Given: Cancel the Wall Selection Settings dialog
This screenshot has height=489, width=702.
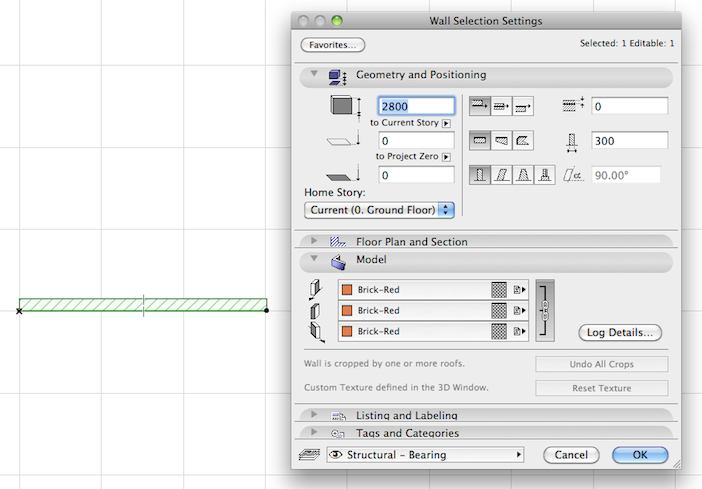Looking at the screenshot, I should pos(571,455).
